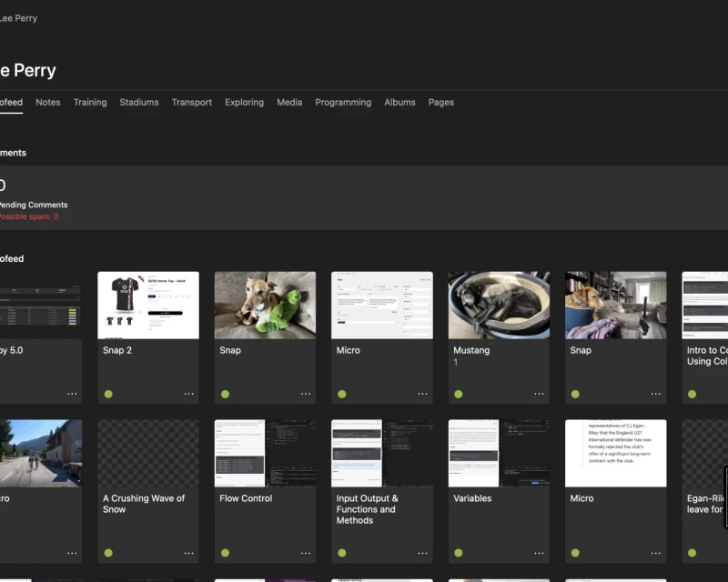Open blank placeholder thumbnail of Crushing Wave of Snow

(148, 453)
